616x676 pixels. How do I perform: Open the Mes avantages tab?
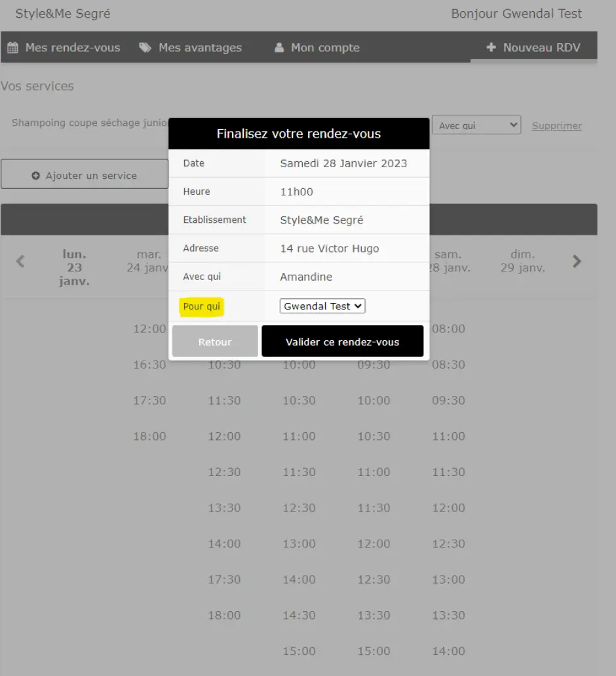pyautogui.click(x=191, y=48)
